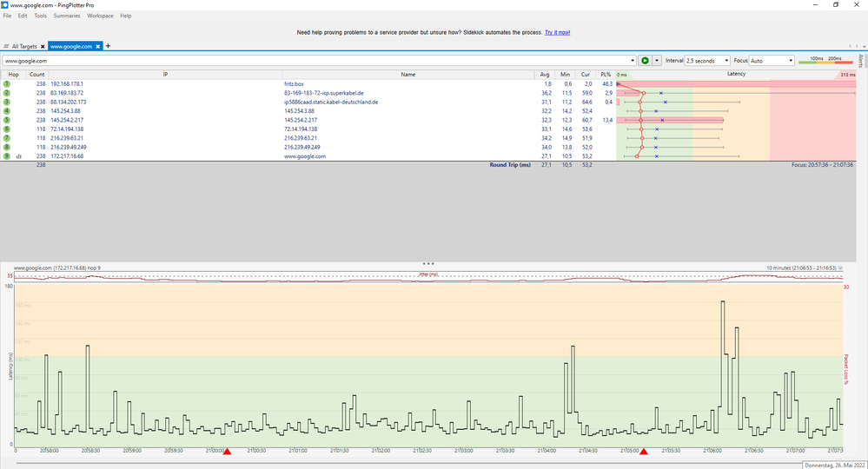Close the All Targets tab

(x=42, y=46)
